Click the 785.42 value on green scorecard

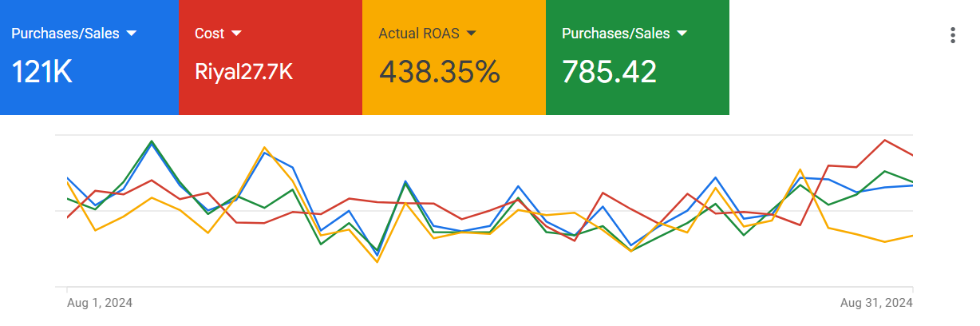(609, 73)
